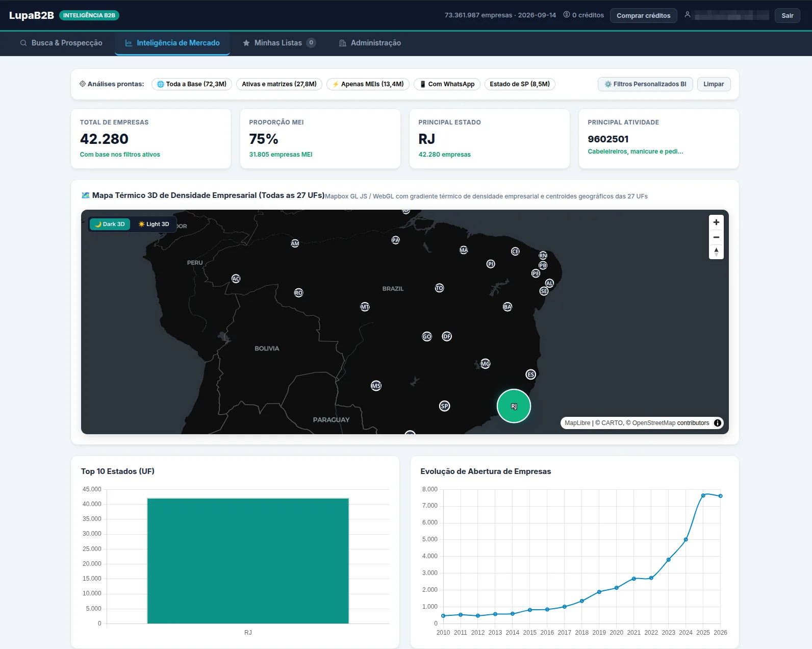Image resolution: width=812 pixels, height=649 pixels.
Task: Click the MS state marker on map
Action: point(376,386)
